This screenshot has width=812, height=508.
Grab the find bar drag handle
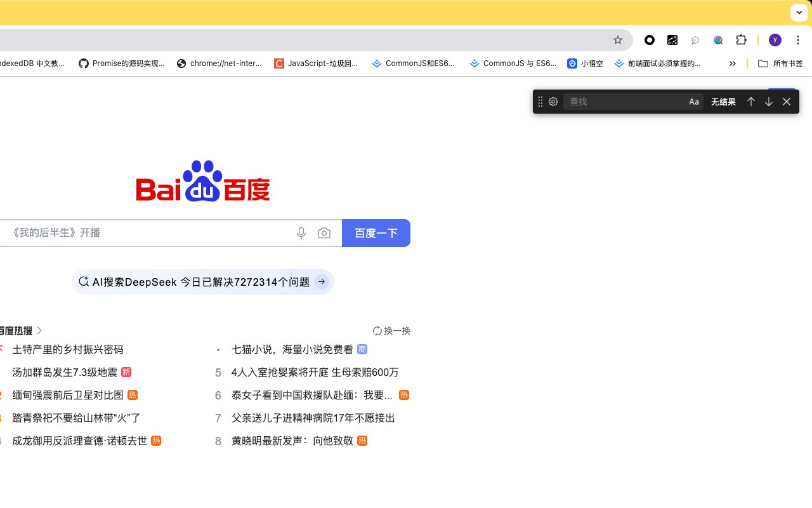tap(540, 102)
